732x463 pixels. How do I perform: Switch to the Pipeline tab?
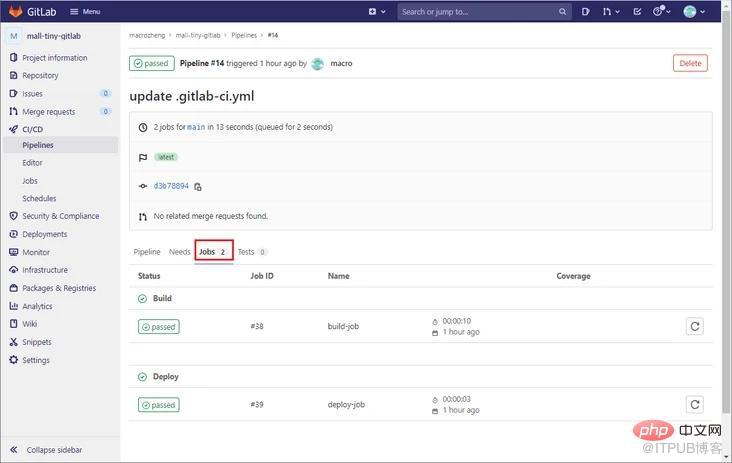pos(147,252)
